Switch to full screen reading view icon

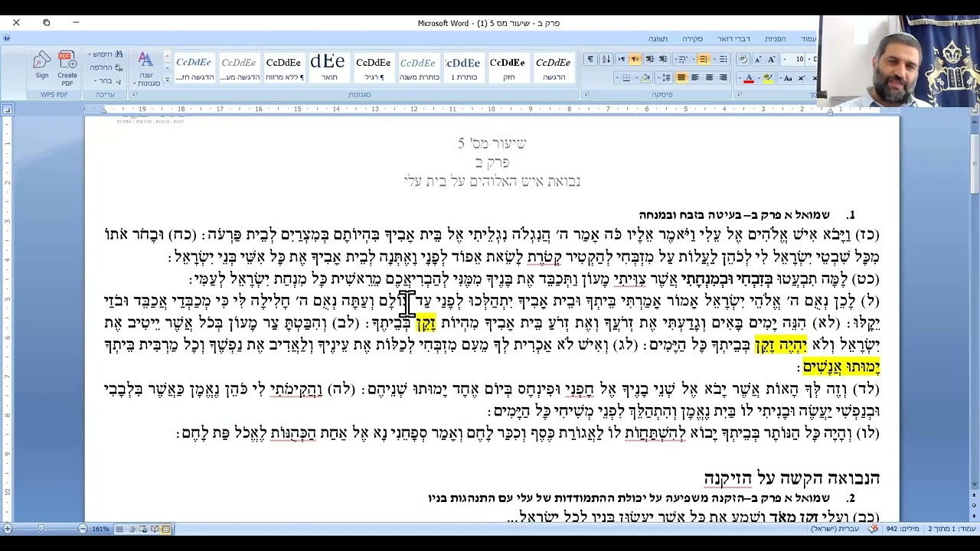(155, 529)
